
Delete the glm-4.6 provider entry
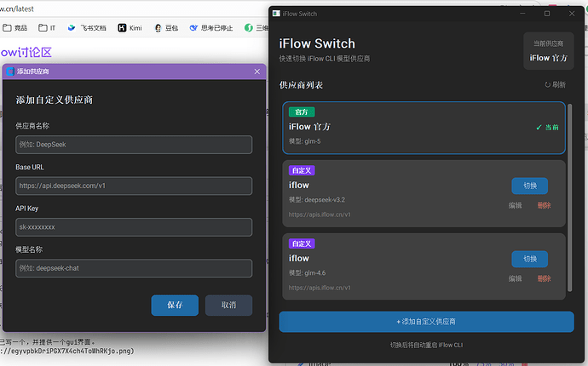544,278
